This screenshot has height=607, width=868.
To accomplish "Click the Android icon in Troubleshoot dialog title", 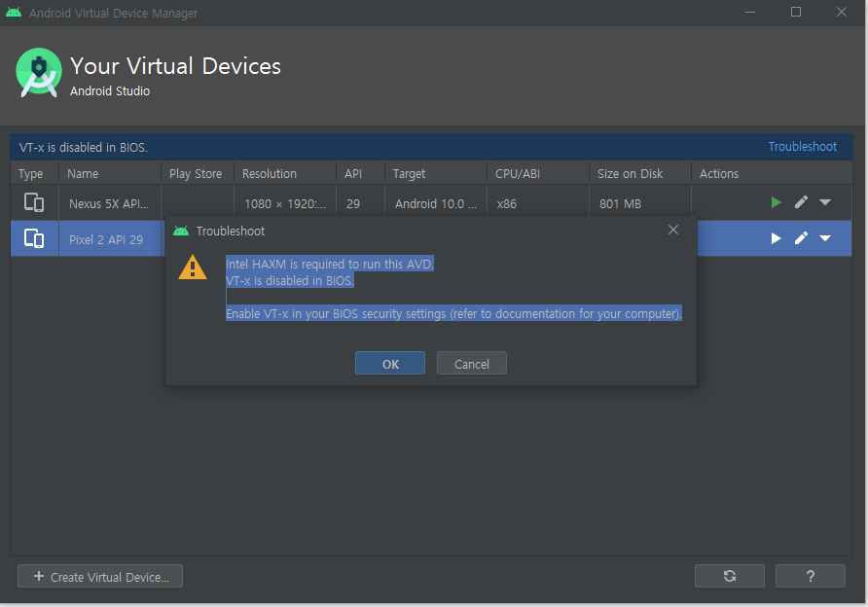I will point(181,231).
